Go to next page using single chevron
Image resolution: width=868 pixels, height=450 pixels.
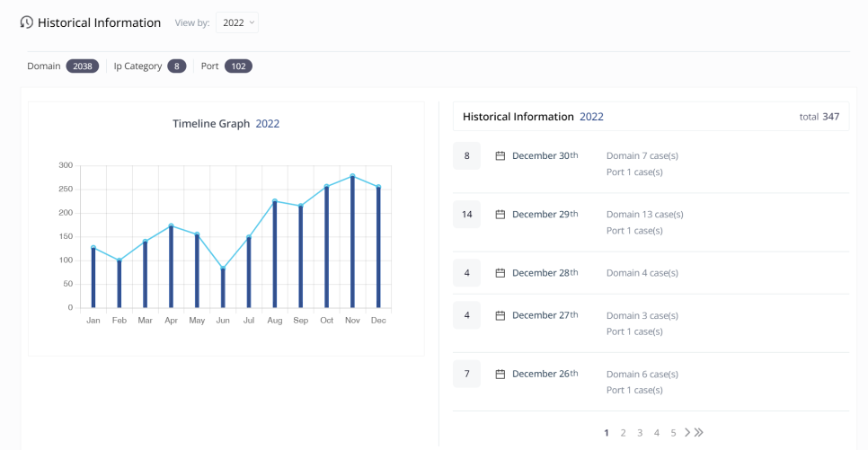(x=687, y=432)
